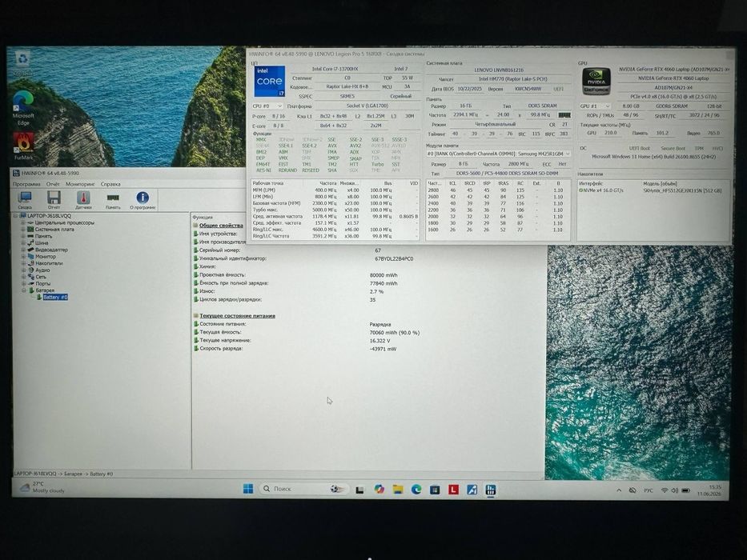This screenshot has height=560, width=747.
Task: Open the Windows Start button
Action: click(x=248, y=489)
